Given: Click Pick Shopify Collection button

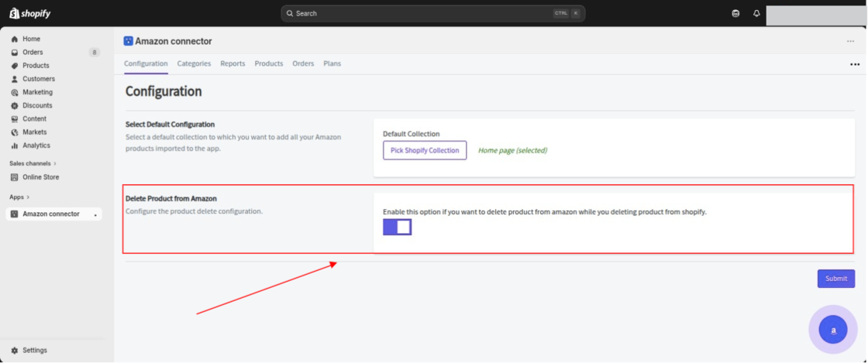Looking at the screenshot, I should click(425, 150).
